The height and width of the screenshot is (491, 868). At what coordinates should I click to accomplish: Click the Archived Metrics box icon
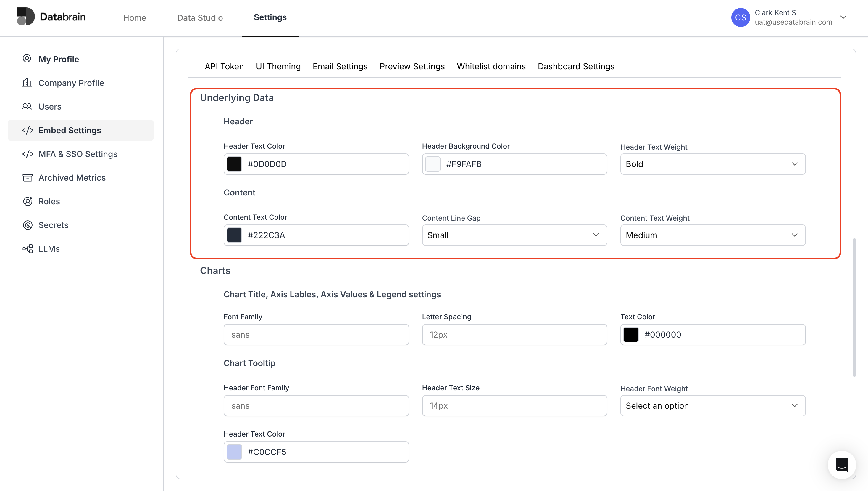(x=28, y=177)
